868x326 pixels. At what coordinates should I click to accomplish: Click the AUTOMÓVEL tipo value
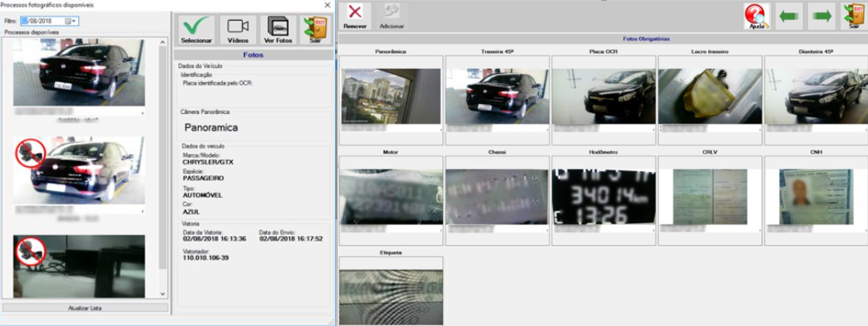click(x=202, y=195)
